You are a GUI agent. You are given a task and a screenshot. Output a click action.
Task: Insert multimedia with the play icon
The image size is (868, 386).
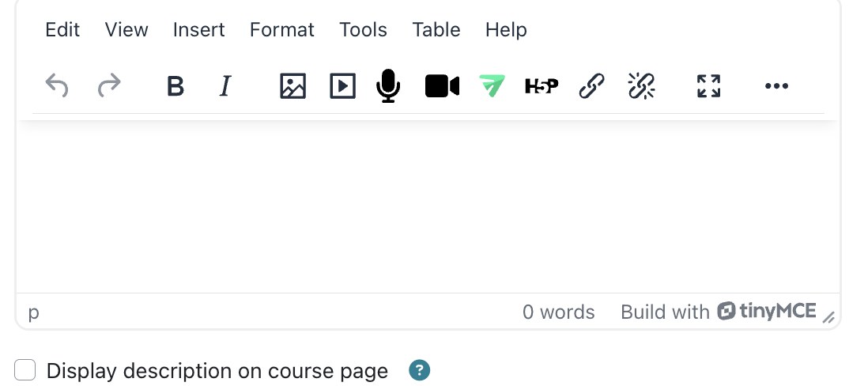(x=342, y=86)
